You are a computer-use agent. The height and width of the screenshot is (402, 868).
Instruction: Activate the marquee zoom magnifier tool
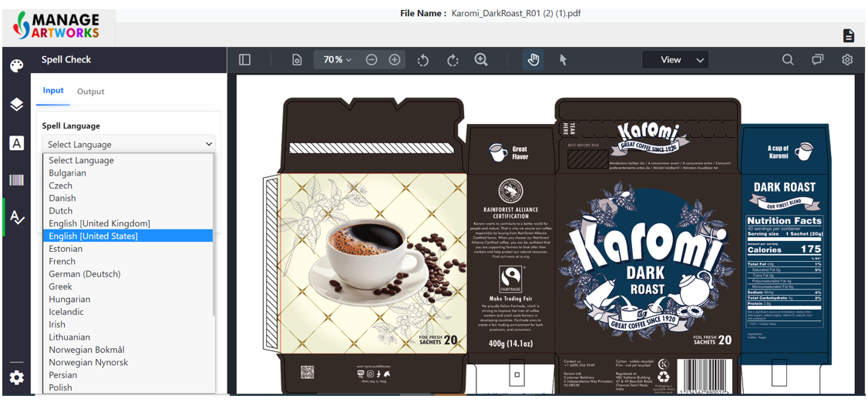pos(481,60)
